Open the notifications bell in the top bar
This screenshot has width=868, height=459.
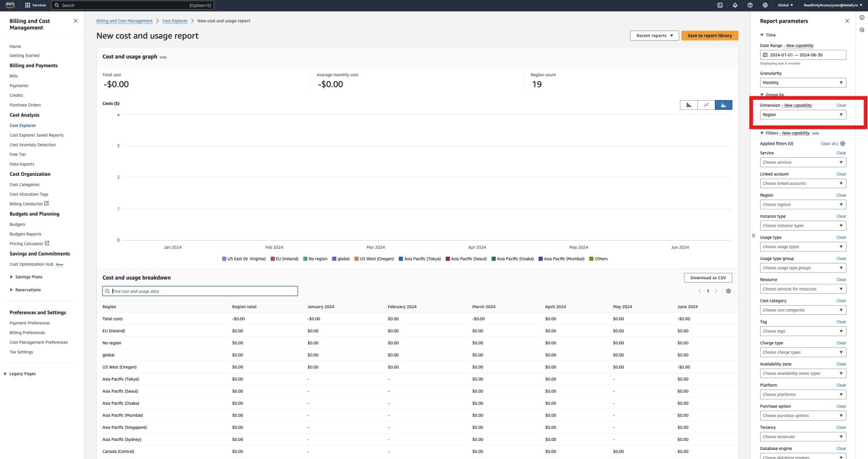click(x=735, y=5)
